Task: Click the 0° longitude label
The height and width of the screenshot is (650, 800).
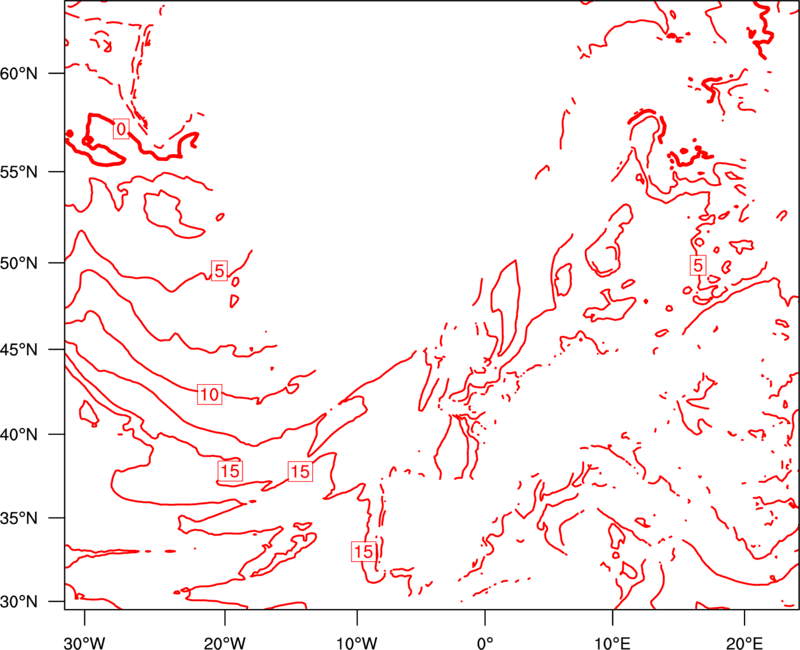Action: click(x=485, y=643)
